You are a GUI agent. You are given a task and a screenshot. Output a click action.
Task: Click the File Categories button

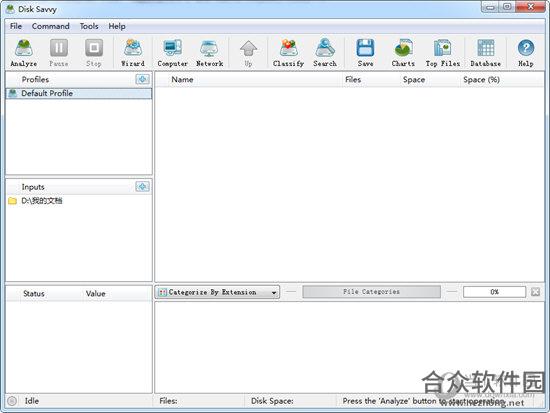(x=371, y=292)
